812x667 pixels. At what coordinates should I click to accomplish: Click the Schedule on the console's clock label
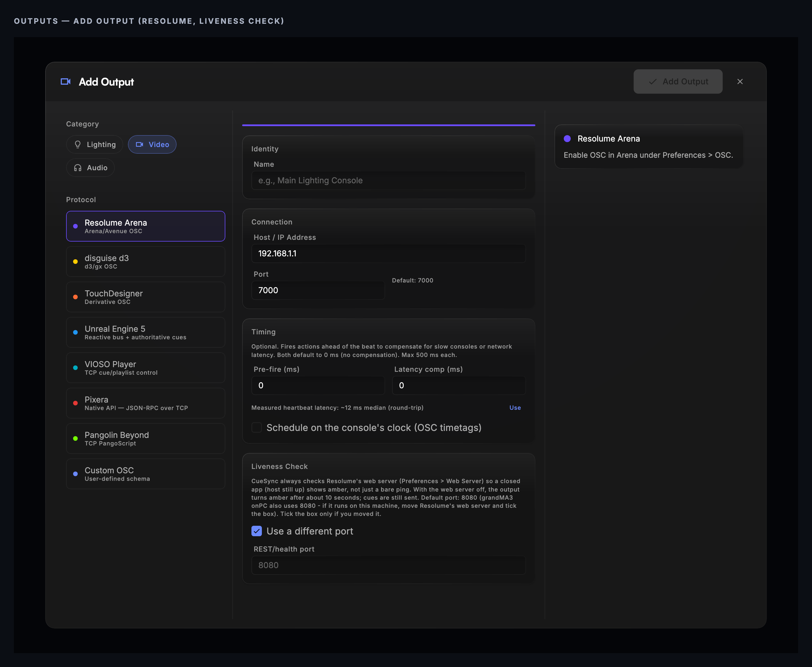[x=374, y=428]
